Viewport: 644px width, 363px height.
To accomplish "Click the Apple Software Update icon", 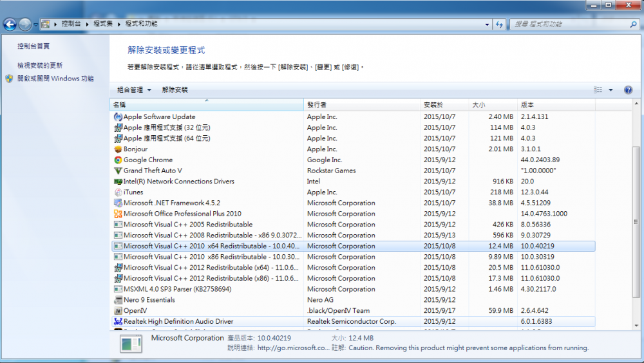I will (x=118, y=116).
